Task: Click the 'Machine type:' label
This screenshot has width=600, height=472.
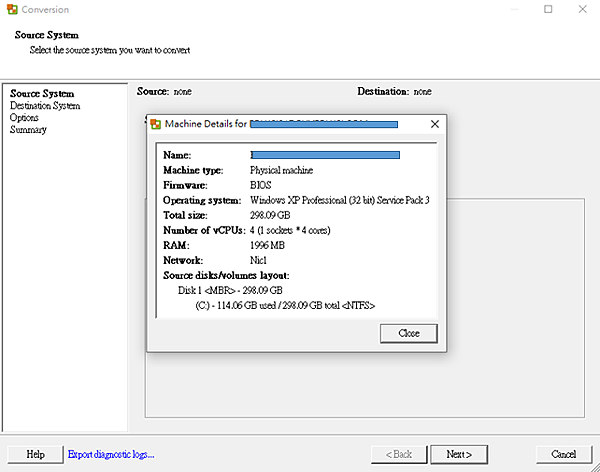Action: tap(193, 170)
